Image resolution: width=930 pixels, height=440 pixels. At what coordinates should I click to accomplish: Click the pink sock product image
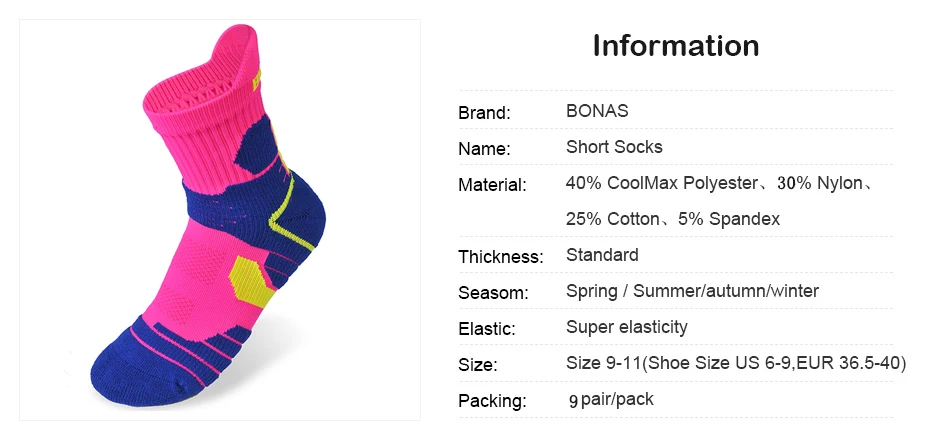(220, 220)
